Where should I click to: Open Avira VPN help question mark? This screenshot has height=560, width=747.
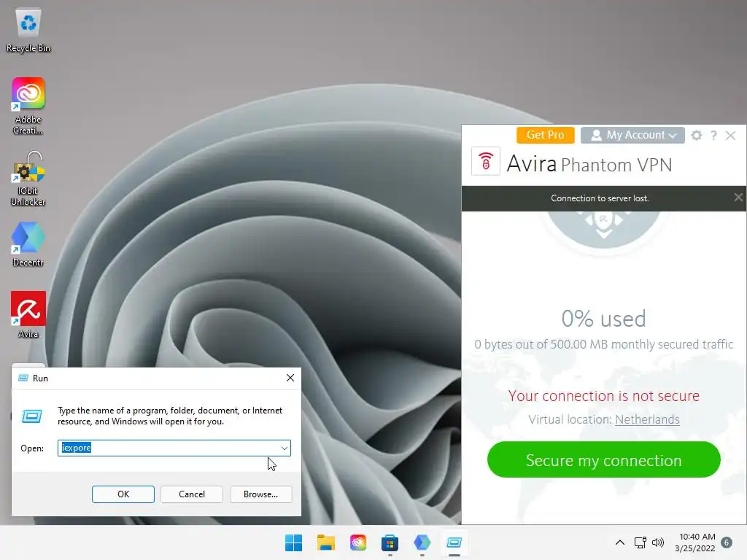pyautogui.click(x=713, y=135)
